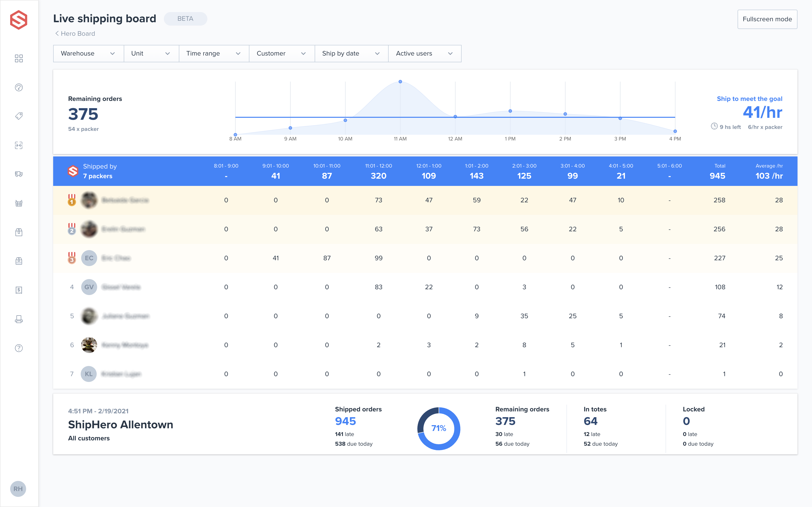Click the RH user avatar bottom-left
The height and width of the screenshot is (507, 812).
point(18,489)
